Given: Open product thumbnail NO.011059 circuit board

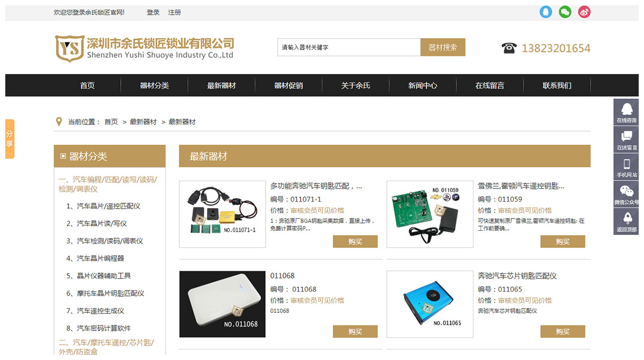Looking at the screenshot, I should pyautogui.click(x=430, y=214).
